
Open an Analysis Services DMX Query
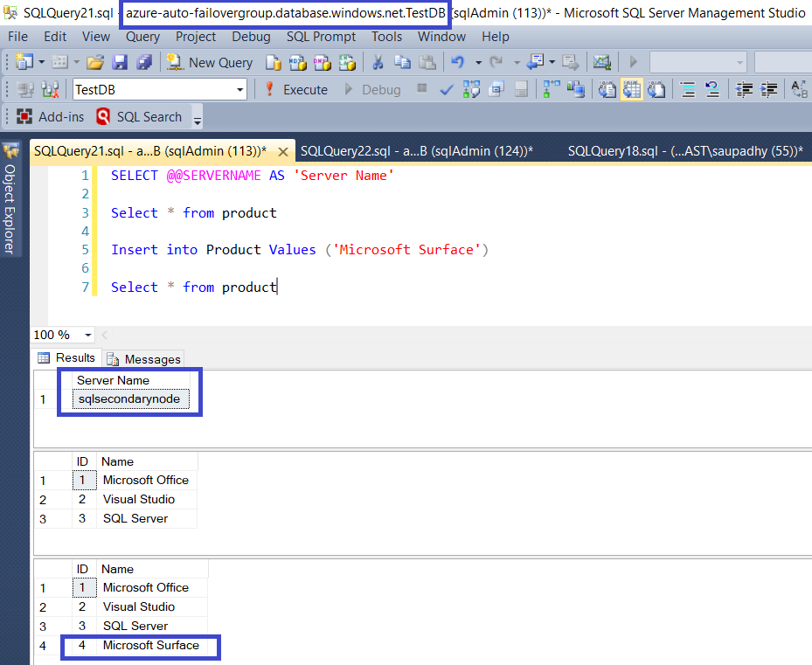323,62
